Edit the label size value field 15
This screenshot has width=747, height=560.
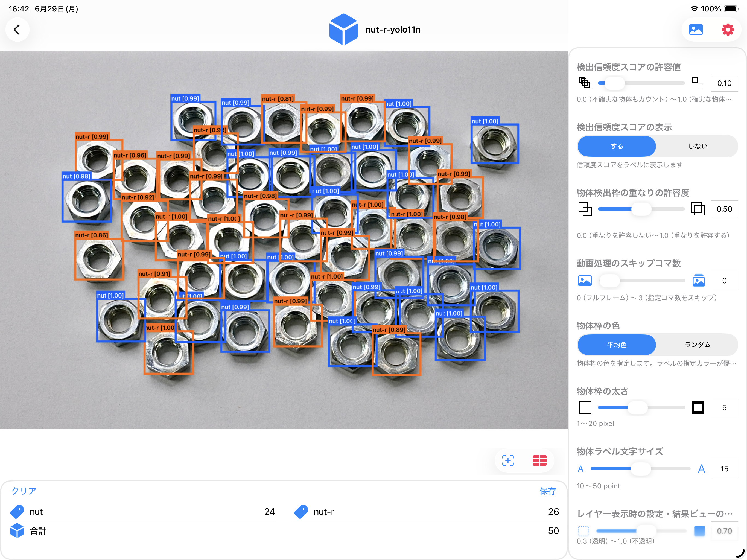pyautogui.click(x=724, y=469)
